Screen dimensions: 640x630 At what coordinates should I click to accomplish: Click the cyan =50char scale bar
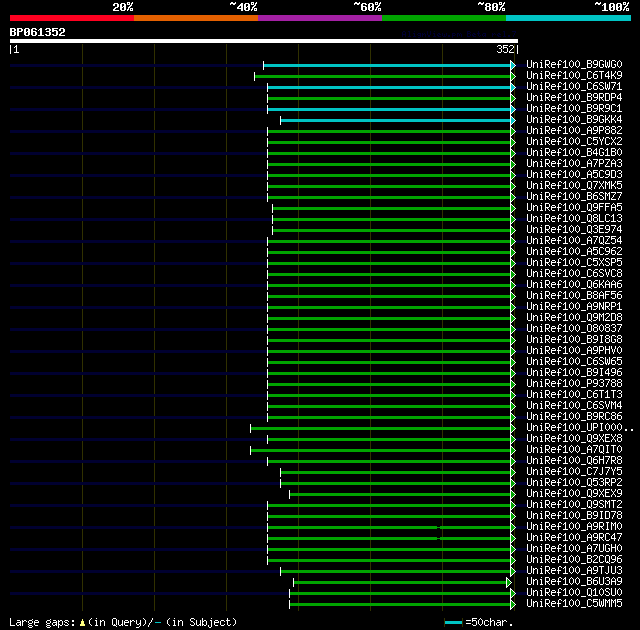[x=453, y=623]
